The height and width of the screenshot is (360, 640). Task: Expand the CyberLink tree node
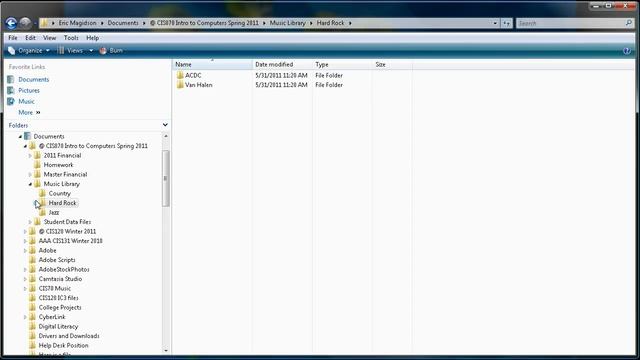25,317
